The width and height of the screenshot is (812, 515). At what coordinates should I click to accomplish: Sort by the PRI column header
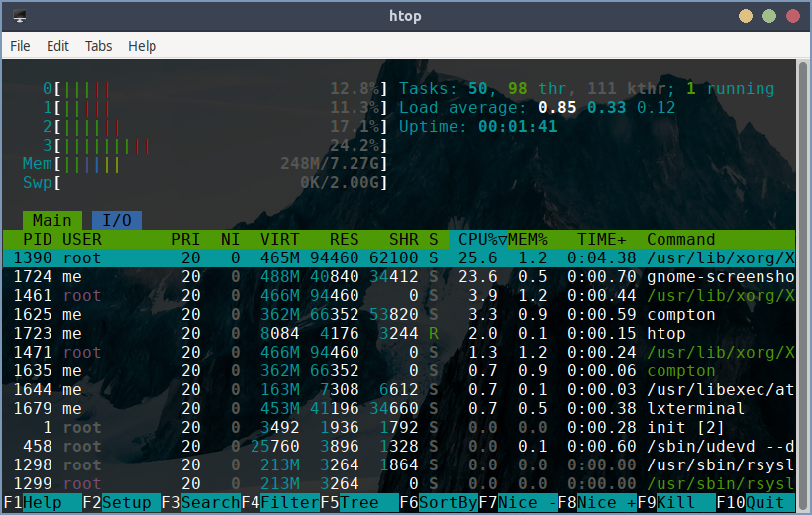tap(185, 240)
